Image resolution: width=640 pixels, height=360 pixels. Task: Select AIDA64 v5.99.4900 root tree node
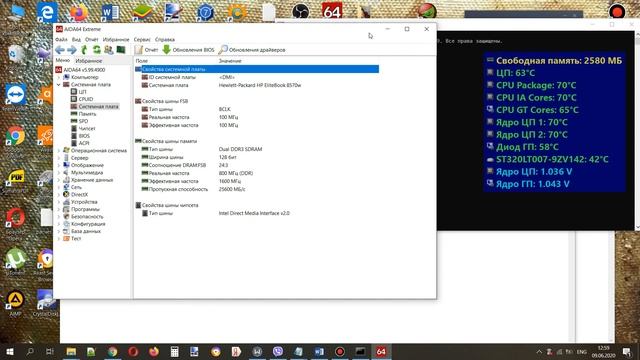coord(80,70)
